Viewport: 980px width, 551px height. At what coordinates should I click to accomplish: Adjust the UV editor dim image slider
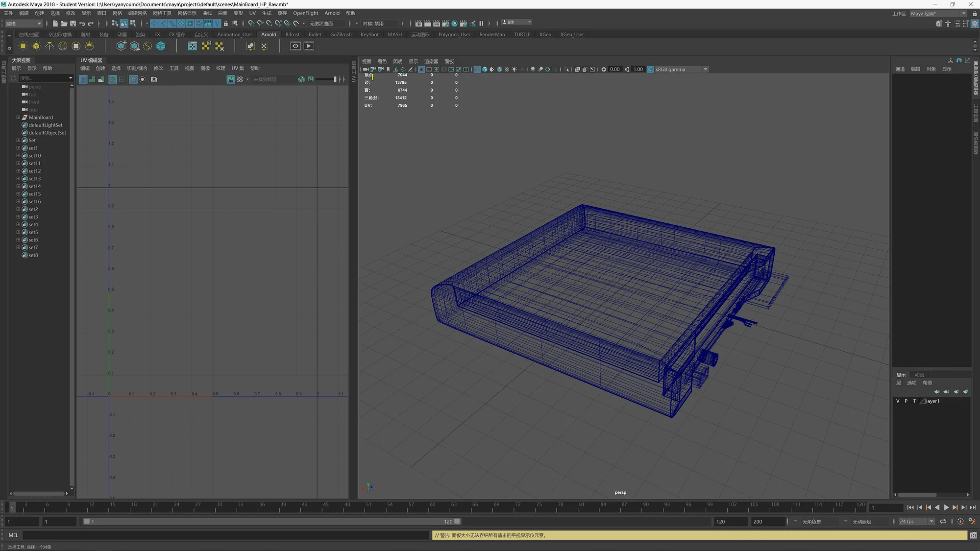point(326,79)
